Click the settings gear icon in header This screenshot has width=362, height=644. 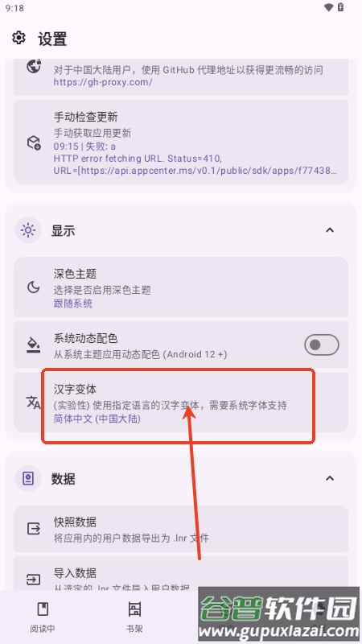(x=19, y=38)
